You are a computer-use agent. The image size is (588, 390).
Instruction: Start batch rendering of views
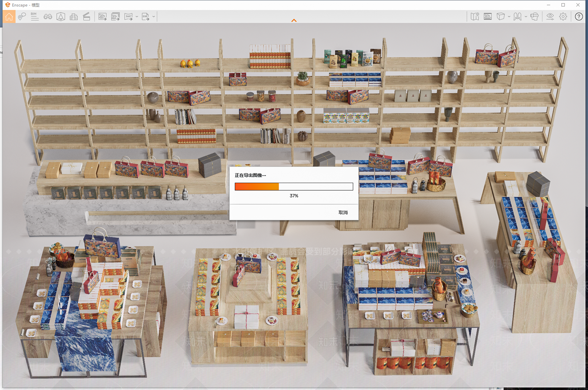tap(115, 17)
